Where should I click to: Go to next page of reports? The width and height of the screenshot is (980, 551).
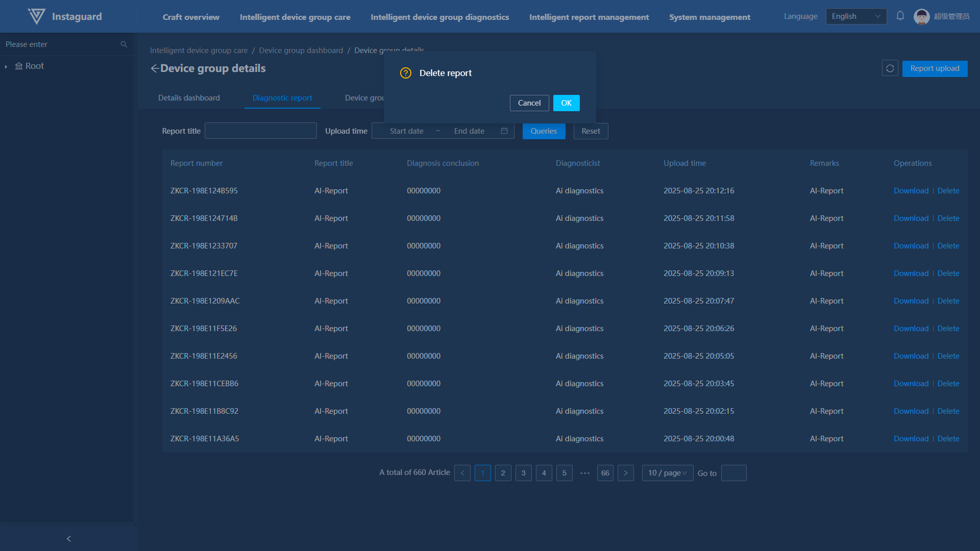626,473
